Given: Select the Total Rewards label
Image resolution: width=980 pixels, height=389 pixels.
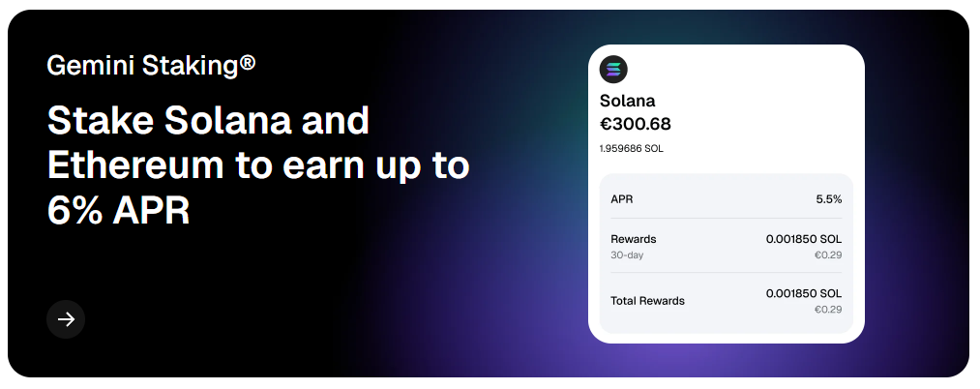Looking at the screenshot, I should [x=647, y=301].
